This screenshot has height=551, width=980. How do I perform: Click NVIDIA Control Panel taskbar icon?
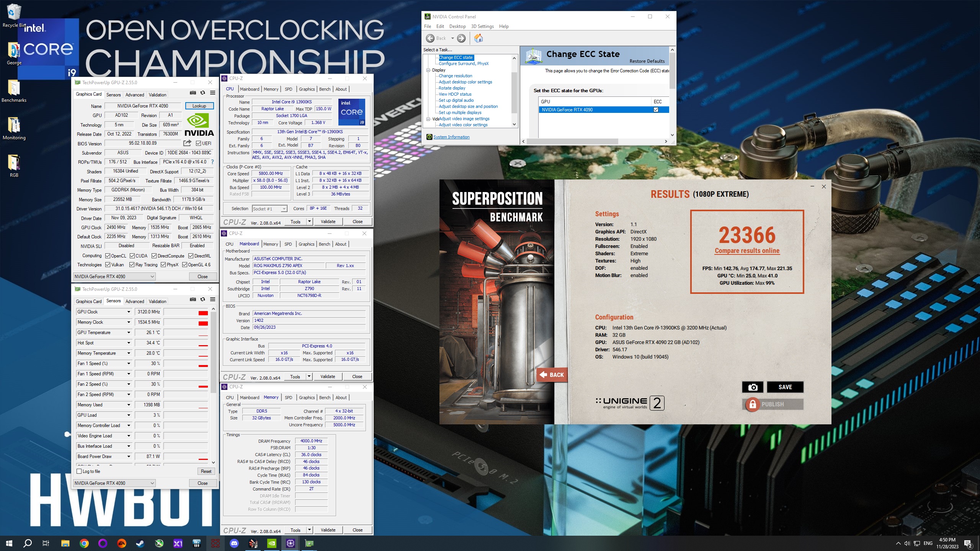[271, 543]
